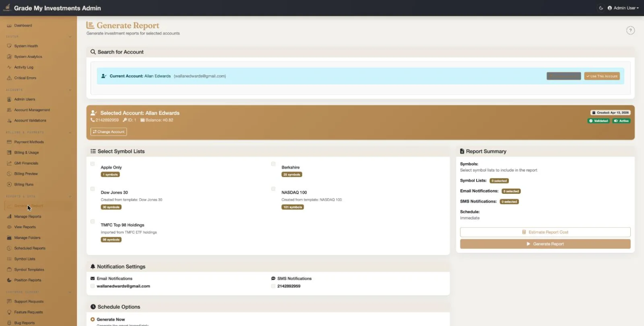Click the '25 symbols' badge under Berkshire

tap(292, 174)
